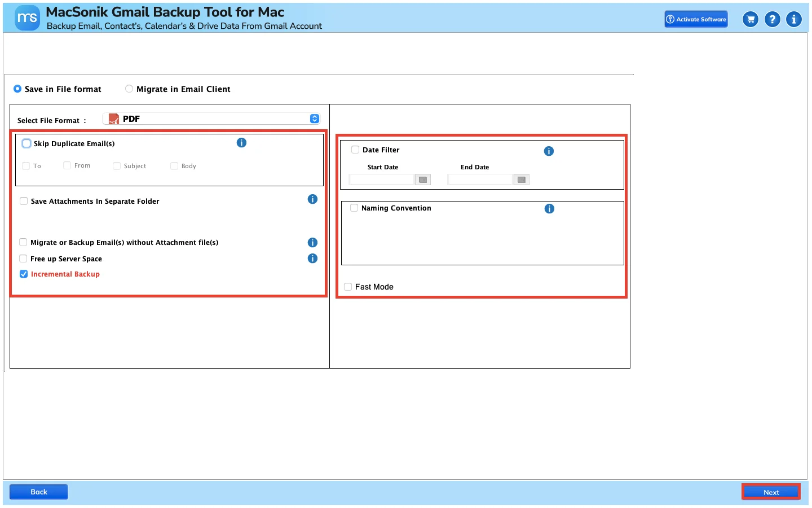Open the help question mark icon
This screenshot has height=508, width=812.
773,19
